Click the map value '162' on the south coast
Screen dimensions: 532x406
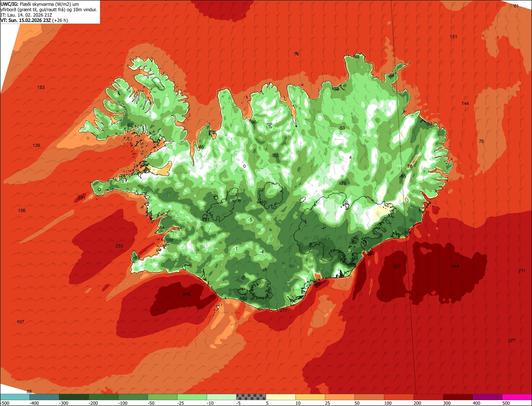coord(244,298)
